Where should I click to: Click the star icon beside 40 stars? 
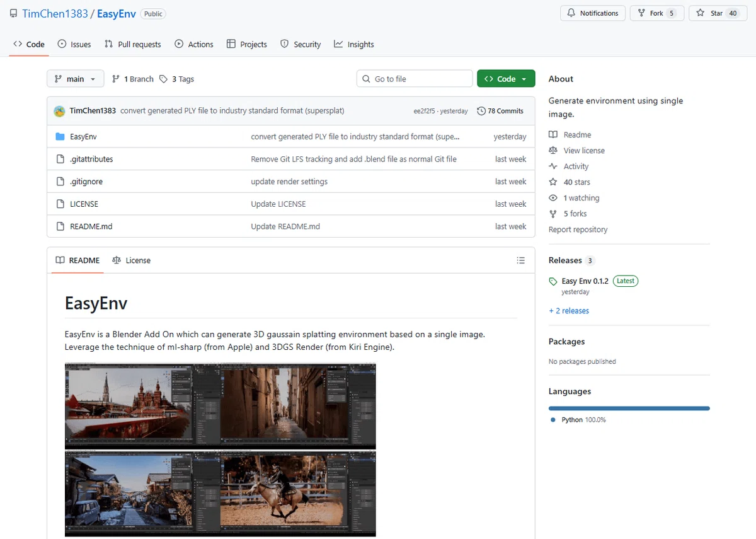point(553,182)
